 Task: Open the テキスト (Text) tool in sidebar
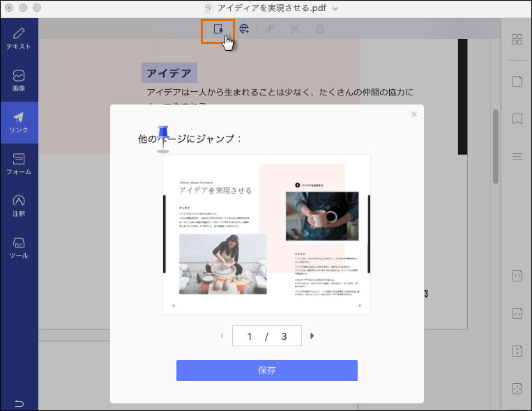pyautogui.click(x=19, y=39)
